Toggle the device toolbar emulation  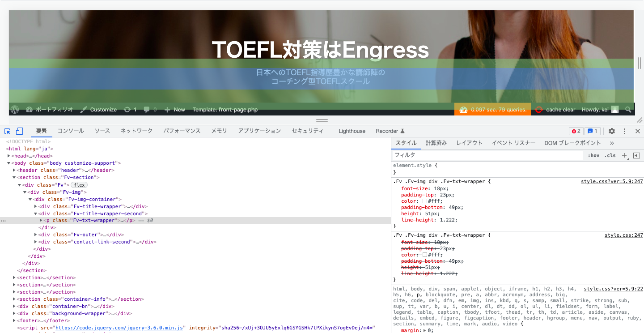(19, 131)
